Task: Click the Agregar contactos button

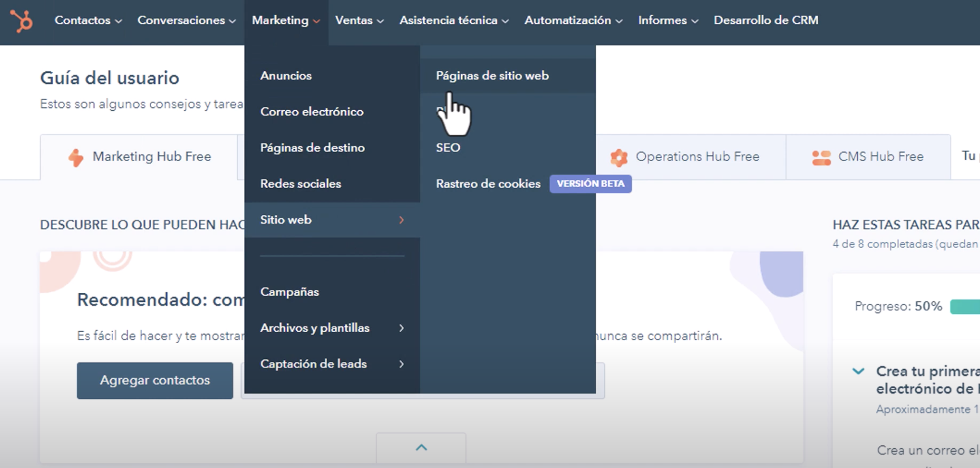Action: point(154,380)
